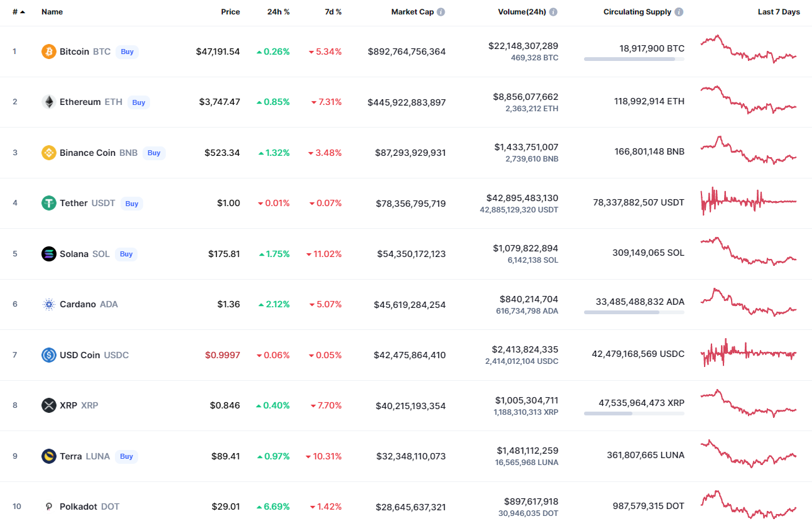
Task: Click Bitcoin circulating supply progress bar
Action: (x=634, y=59)
